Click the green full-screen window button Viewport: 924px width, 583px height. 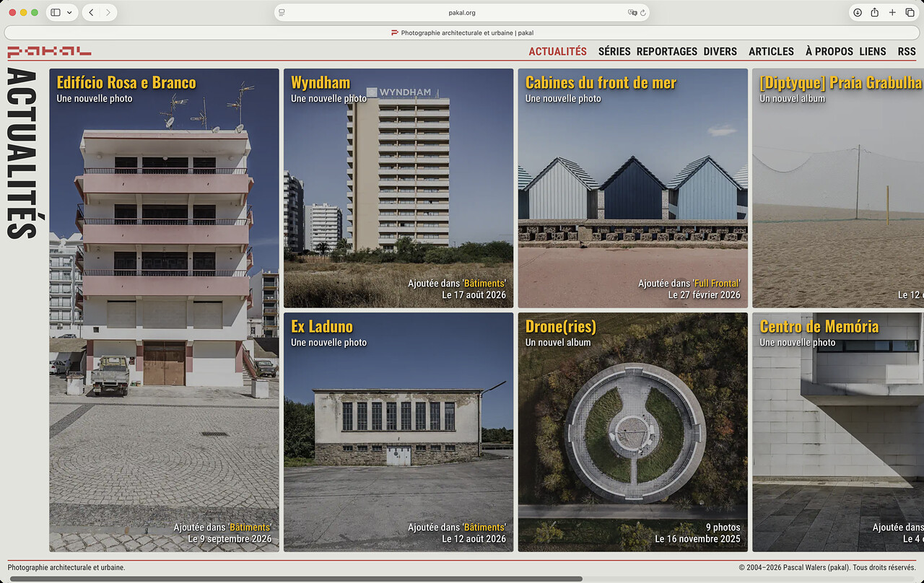pos(35,12)
